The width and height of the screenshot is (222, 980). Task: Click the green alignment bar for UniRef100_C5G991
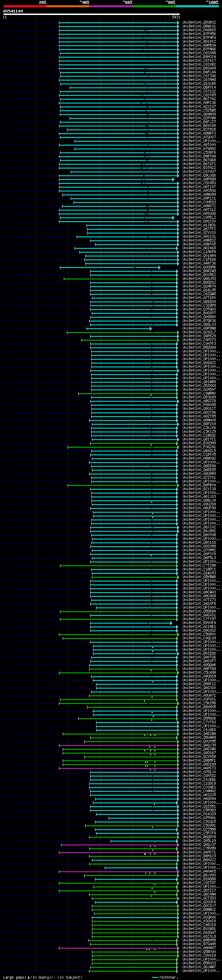(x=132, y=826)
